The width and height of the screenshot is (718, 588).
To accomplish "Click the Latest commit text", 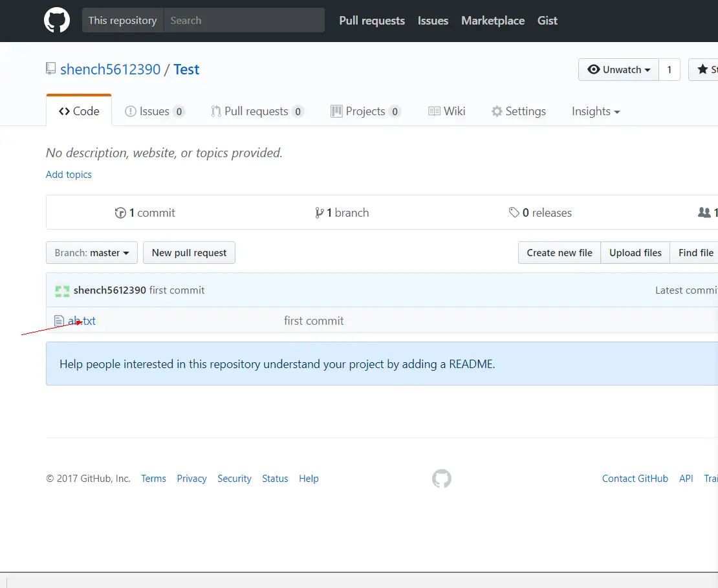I will [686, 290].
